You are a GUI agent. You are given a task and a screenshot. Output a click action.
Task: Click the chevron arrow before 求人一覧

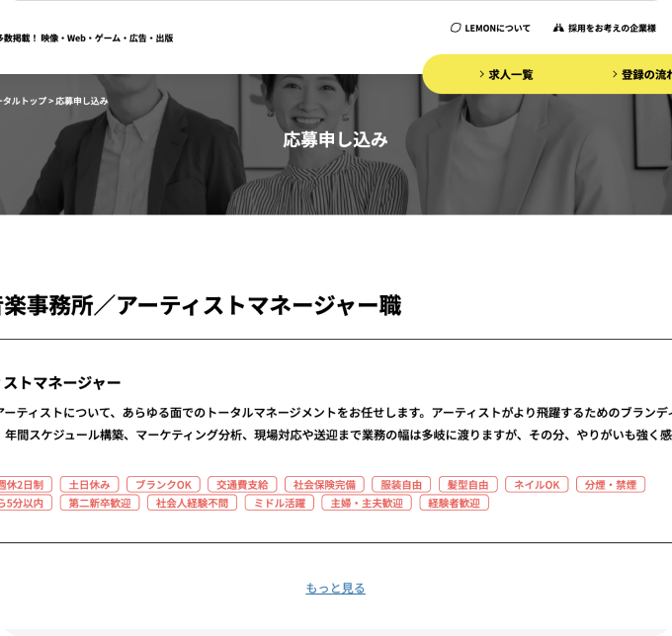(481, 74)
